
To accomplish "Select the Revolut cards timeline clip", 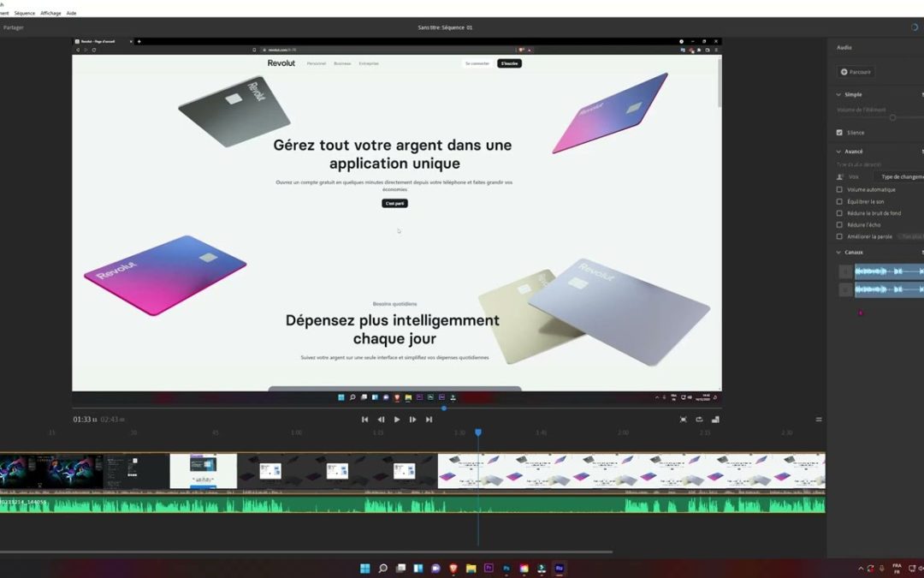I will (x=631, y=471).
